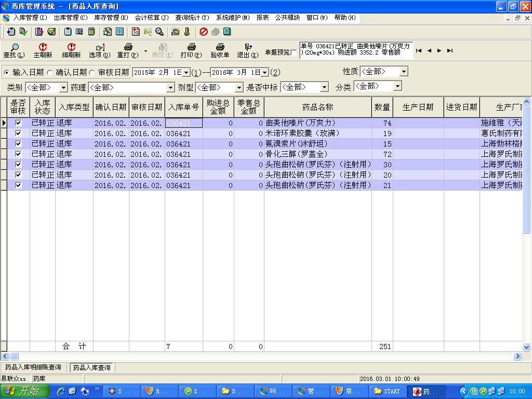The image size is (532, 399).
Task: Switch to the 药品入库明细账查询 tab
Action: click(x=33, y=367)
